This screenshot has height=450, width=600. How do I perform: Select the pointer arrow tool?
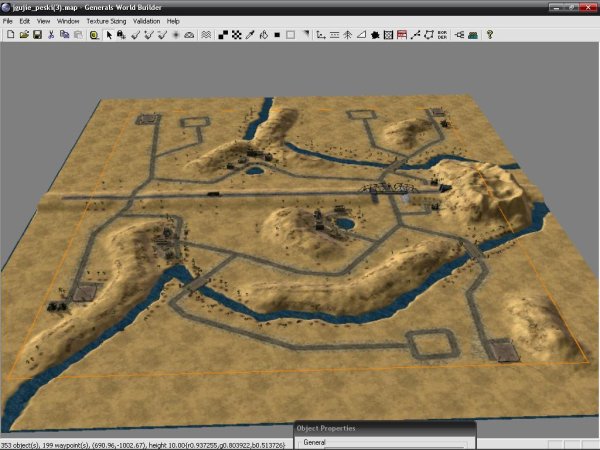pyautogui.click(x=108, y=34)
